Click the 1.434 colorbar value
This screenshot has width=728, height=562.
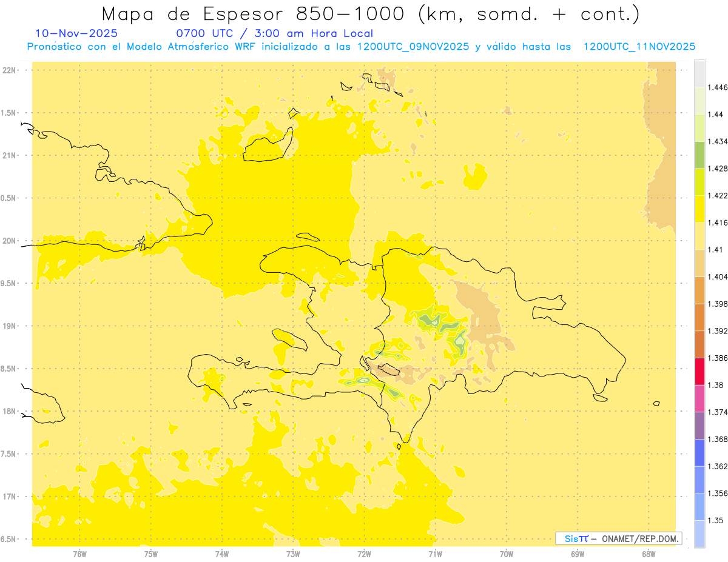(x=717, y=141)
